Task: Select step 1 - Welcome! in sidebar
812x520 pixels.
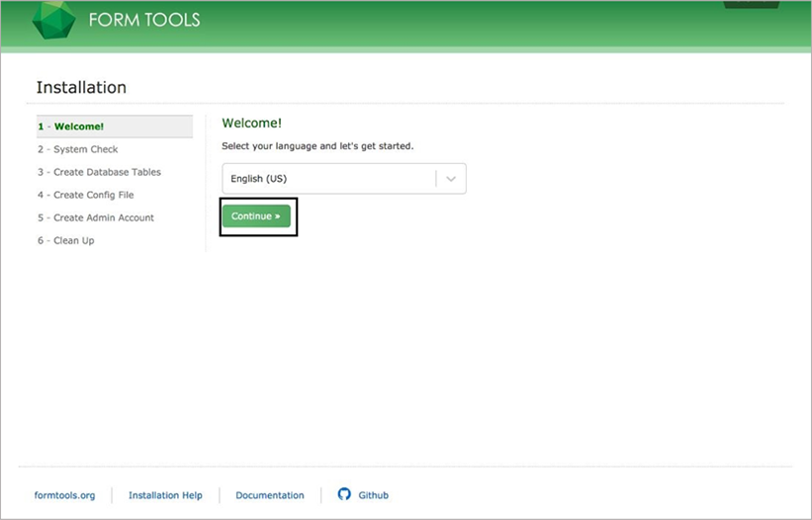Action: 115,127
